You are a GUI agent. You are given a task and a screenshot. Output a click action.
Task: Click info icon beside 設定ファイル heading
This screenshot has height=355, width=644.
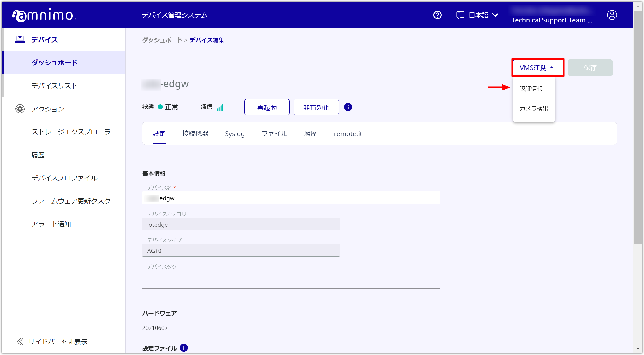point(184,348)
